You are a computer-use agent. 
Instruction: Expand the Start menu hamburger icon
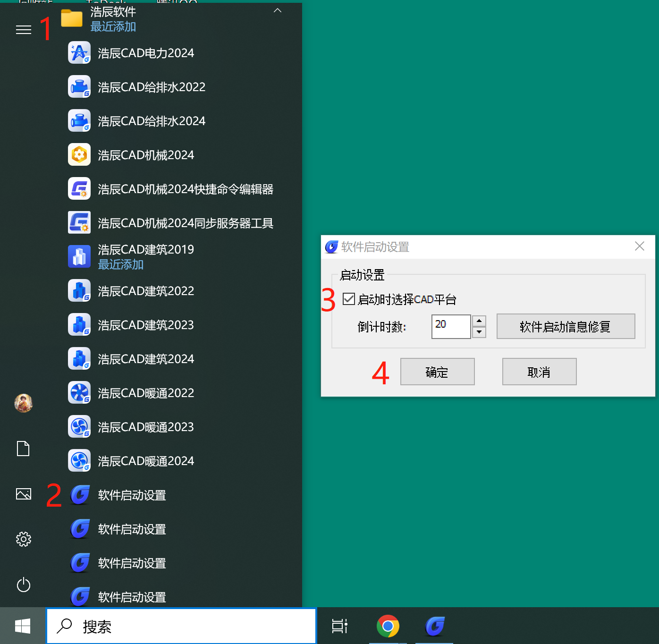click(24, 30)
